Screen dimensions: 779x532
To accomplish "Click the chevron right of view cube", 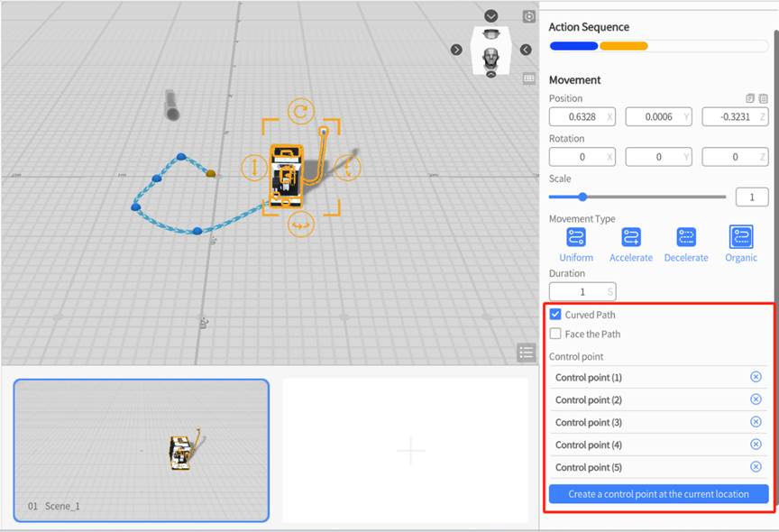I will point(526,50).
